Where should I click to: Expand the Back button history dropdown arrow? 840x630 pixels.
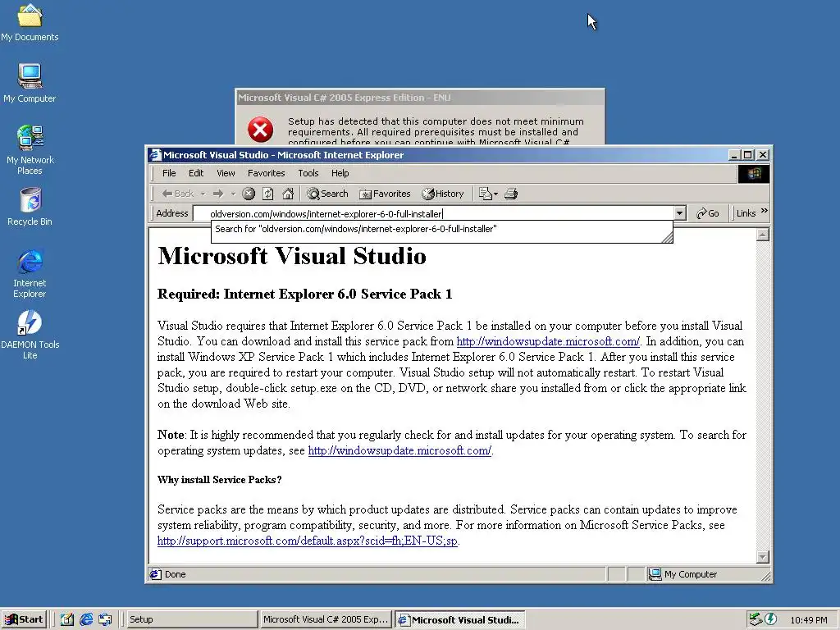point(203,194)
